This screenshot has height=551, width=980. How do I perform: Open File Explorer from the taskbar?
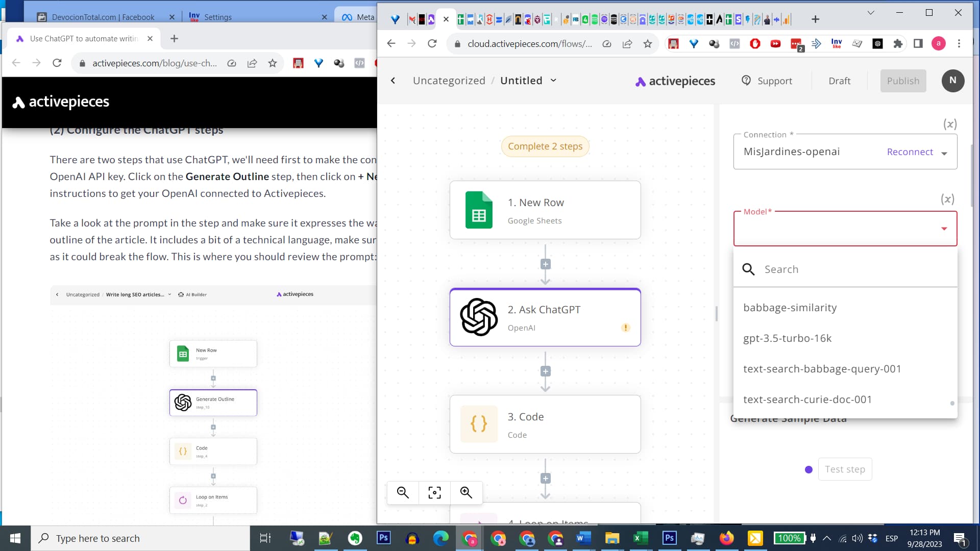pos(612,538)
